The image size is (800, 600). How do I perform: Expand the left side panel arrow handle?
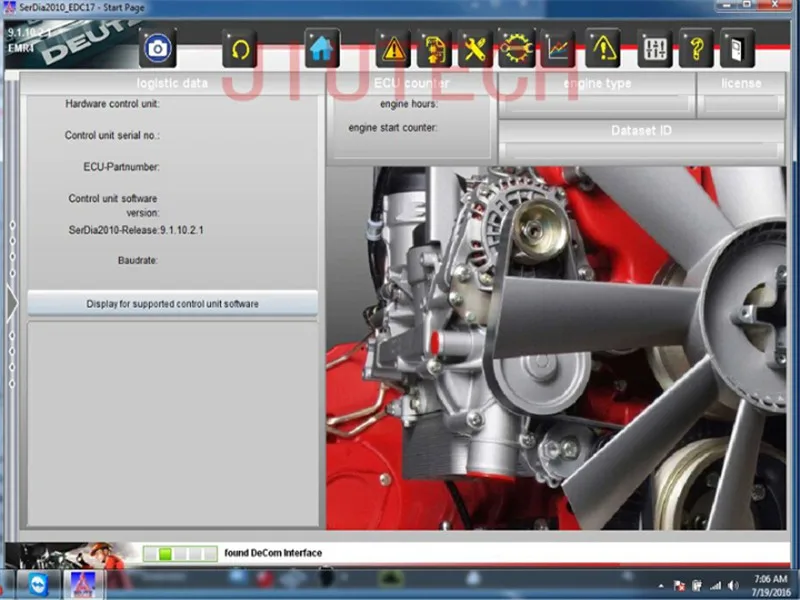pyautogui.click(x=12, y=304)
